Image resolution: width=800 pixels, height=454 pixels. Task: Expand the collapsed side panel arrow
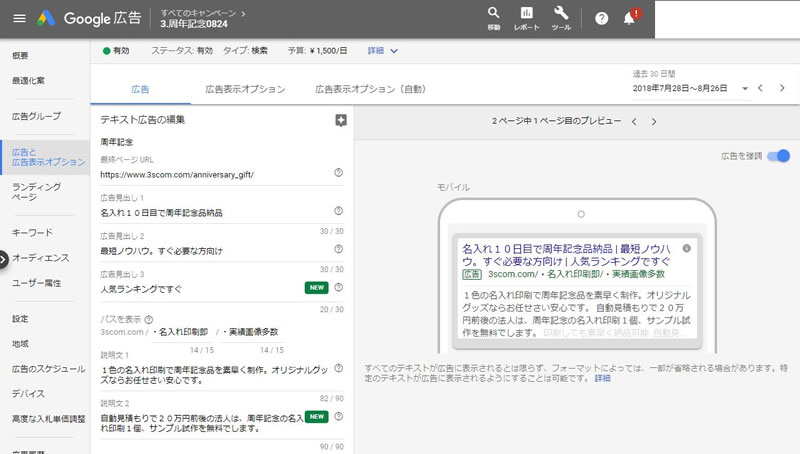4,259
